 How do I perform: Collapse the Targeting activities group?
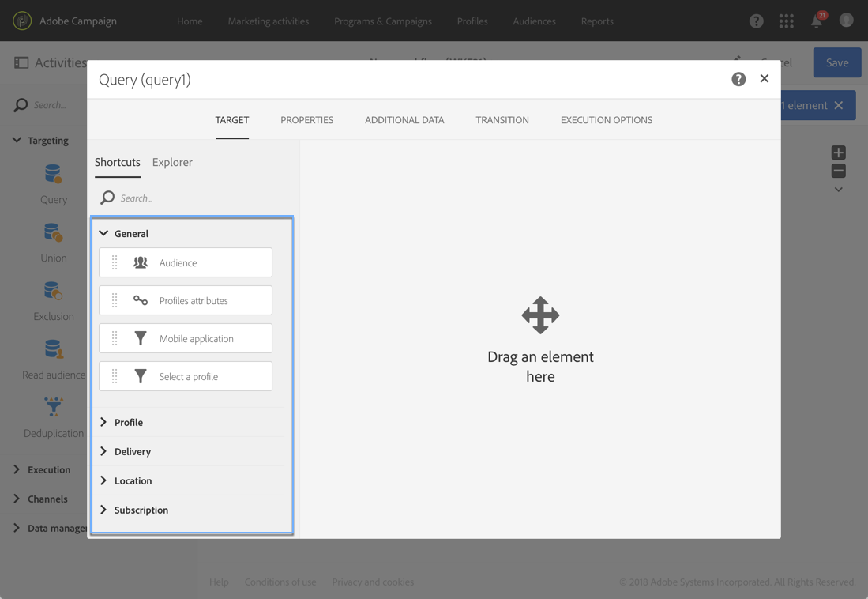tap(17, 140)
